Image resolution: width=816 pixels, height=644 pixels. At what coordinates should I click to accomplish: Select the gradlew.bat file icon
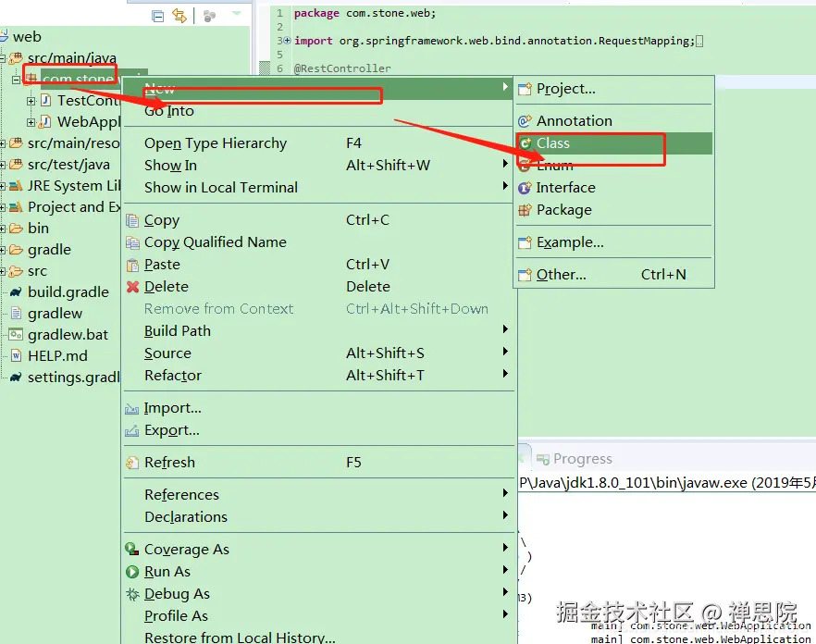16,335
